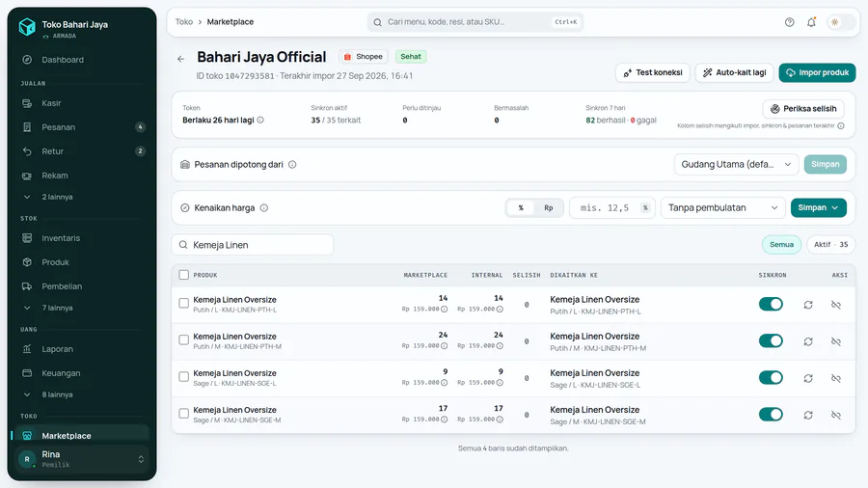Image resolution: width=868 pixels, height=488 pixels.
Task: Open Inventaris in sidebar
Action: [x=82, y=238]
